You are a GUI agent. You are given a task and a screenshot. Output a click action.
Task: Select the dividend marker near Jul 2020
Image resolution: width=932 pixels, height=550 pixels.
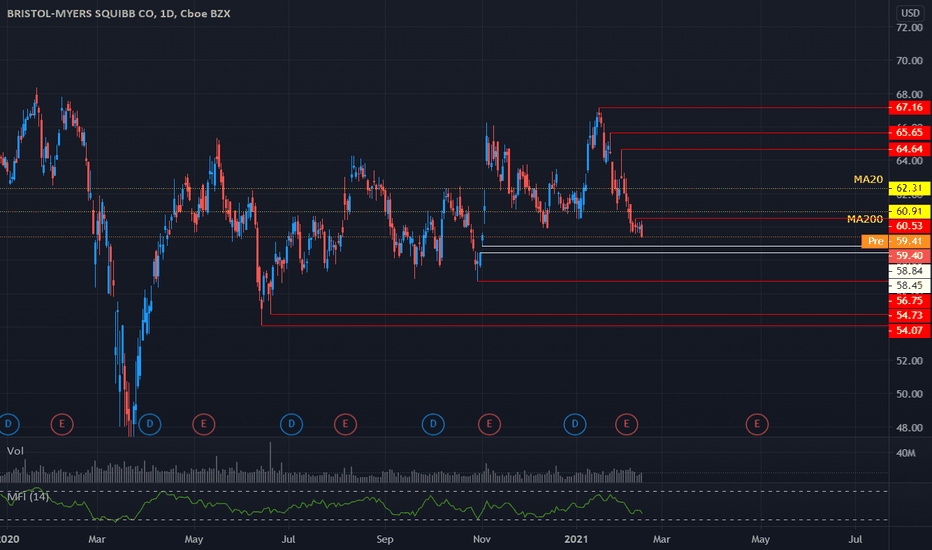291,424
